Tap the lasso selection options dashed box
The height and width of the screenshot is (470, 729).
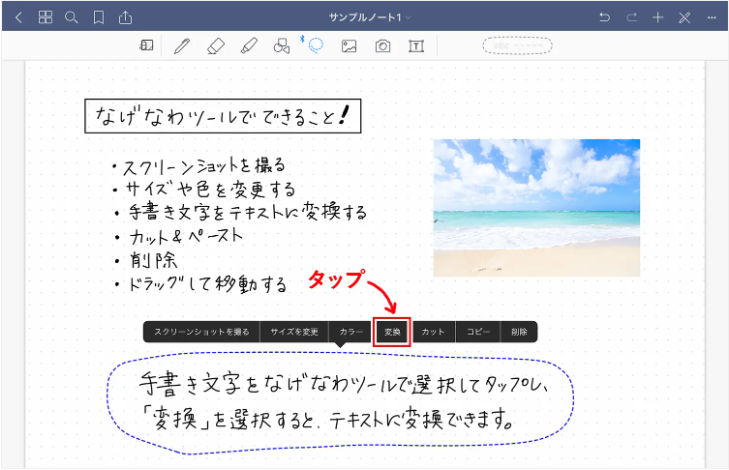point(517,46)
